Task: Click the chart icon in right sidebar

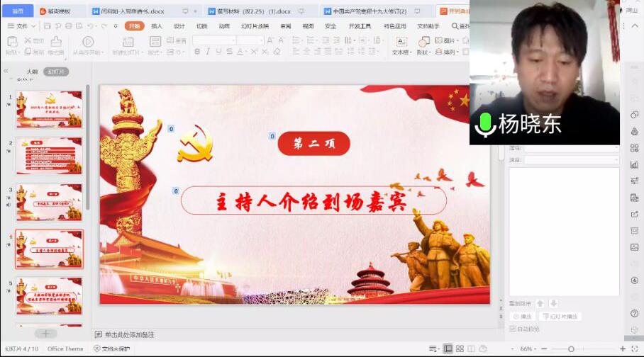Action: pos(634,164)
